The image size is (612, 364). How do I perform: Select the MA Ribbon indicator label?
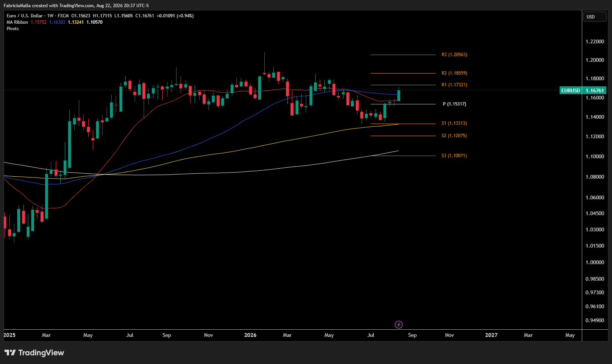pyautogui.click(x=17, y=22)
